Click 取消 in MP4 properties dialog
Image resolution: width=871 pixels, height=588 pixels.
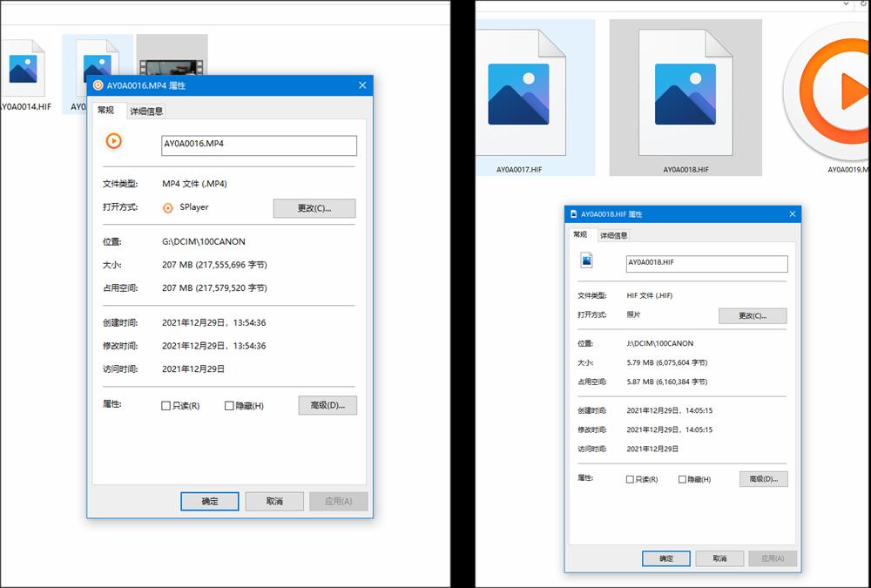(x=274, y=501)
